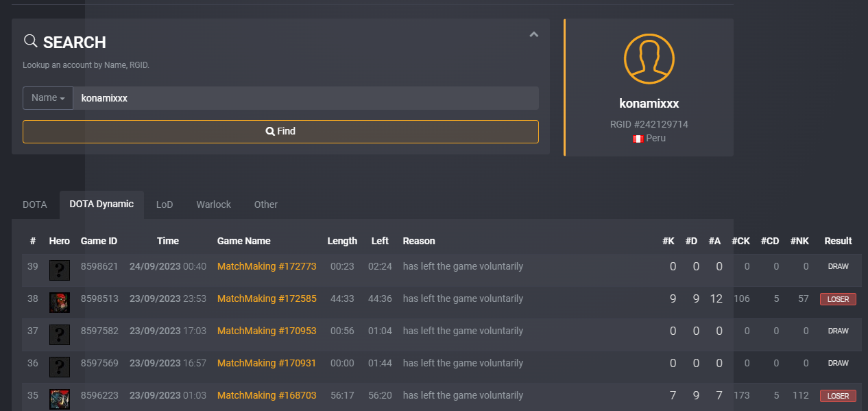Viewport: 868px width, 411px height.
Task: Click the time 23/09/2023 01:03
Action: tap(168, 395)
